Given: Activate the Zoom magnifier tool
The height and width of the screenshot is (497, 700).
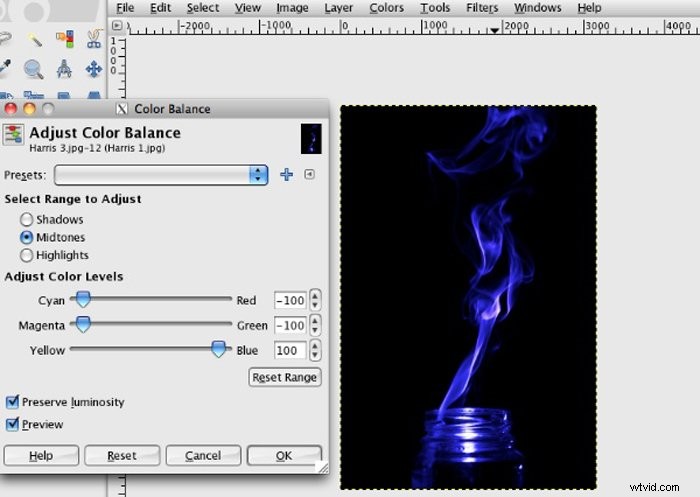Looking at the screenshot, I should pos(35,69).
